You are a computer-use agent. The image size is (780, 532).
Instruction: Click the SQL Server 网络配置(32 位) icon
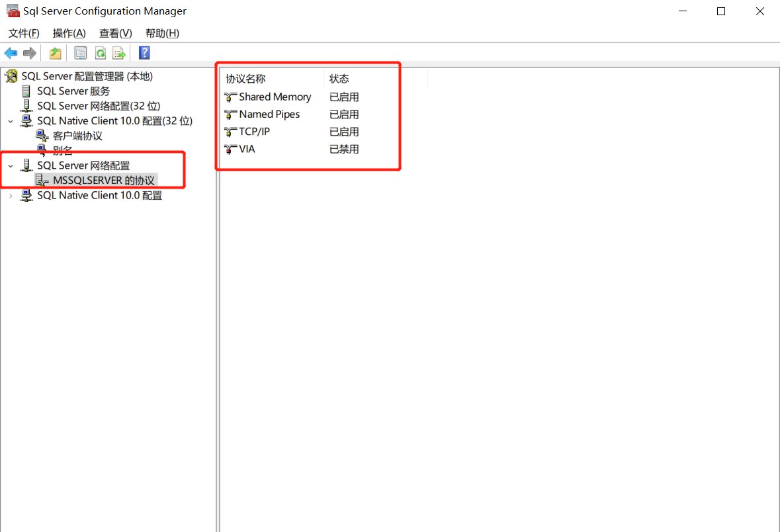click(x=26, y=106)
